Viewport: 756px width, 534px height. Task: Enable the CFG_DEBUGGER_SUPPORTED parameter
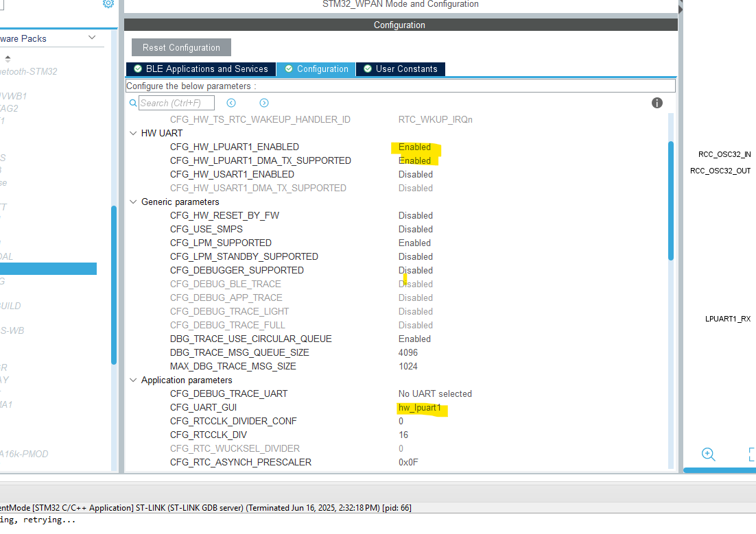tap(415, 270)
